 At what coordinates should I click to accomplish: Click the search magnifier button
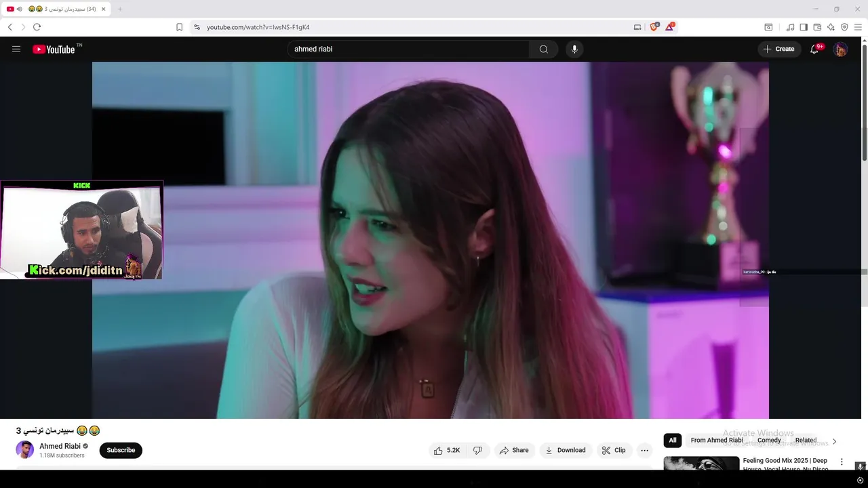click(544, 49)
